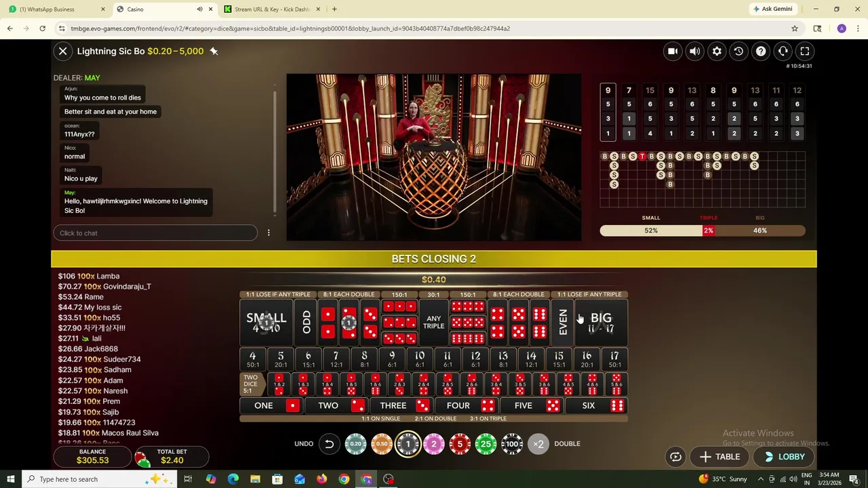This screenshot has width=868, height=488.
Task: Select the pink 2 chip
Action: tap(434, 444)
